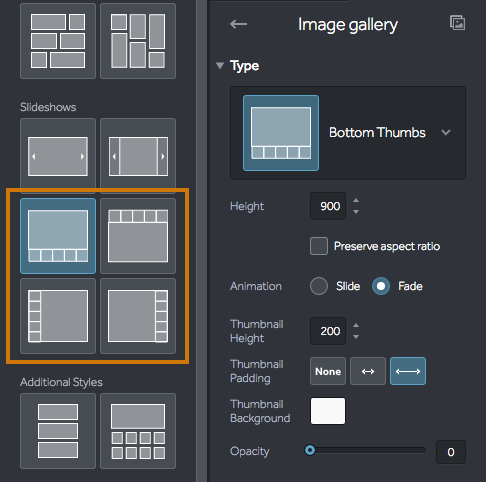Pick the horizontal masonry gallery layout
486x482 pixels.
tap(58, 41)
